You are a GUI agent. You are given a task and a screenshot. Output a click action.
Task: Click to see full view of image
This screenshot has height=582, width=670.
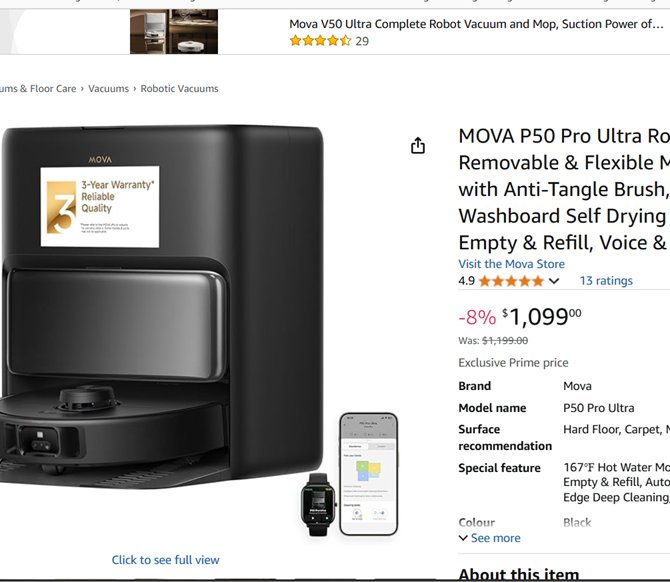coord(165,560)
